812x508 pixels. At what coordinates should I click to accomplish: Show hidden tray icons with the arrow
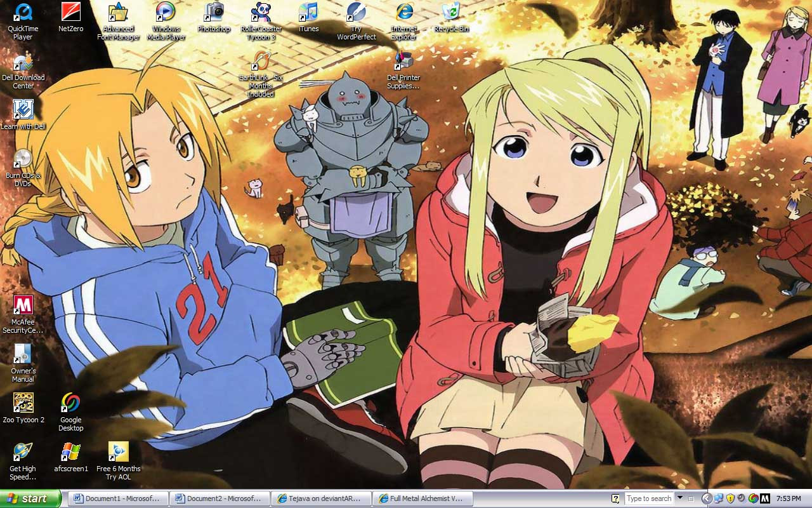coord(707,498)
